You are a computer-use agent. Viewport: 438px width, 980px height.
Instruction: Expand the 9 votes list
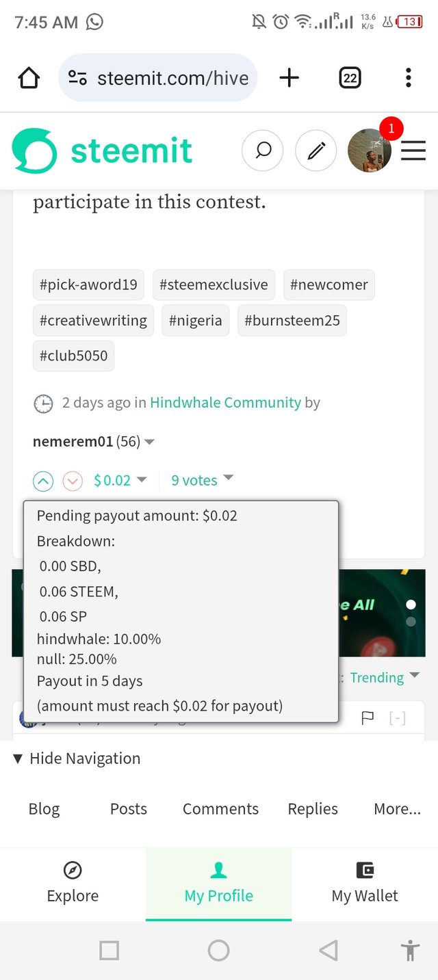(202, 480)
